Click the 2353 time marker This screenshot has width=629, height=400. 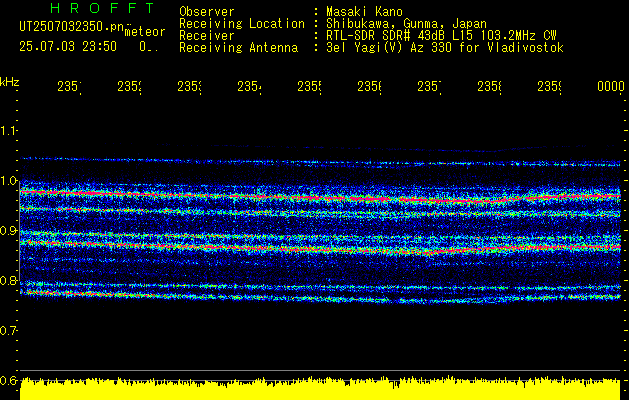click(189, 87)
